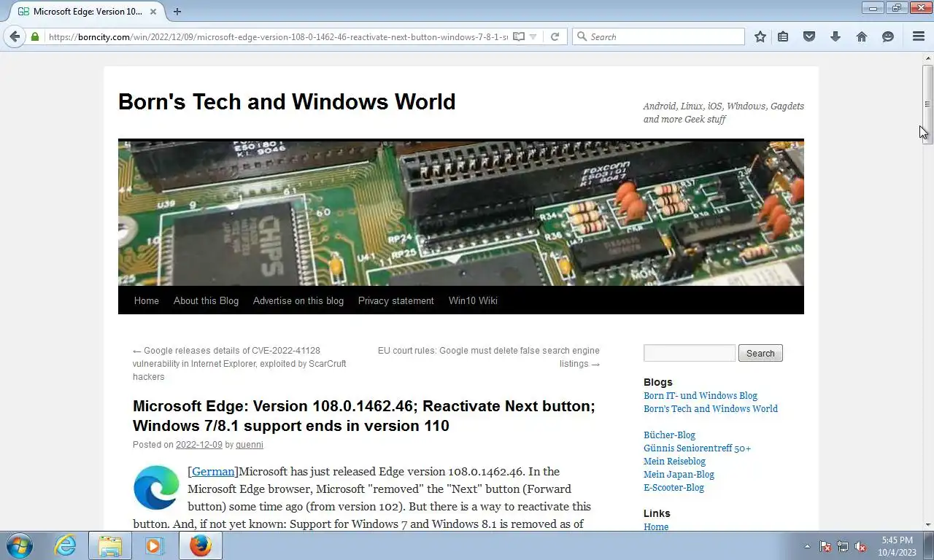
Task: Show bookmarks list icon
Action: click(x=783, y=36)
